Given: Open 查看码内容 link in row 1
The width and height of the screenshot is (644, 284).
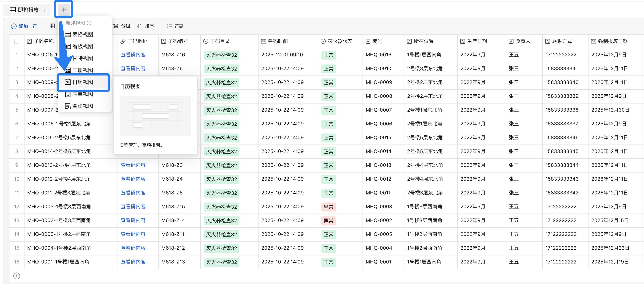Looking at the screenshot, I should pos(133,54).
